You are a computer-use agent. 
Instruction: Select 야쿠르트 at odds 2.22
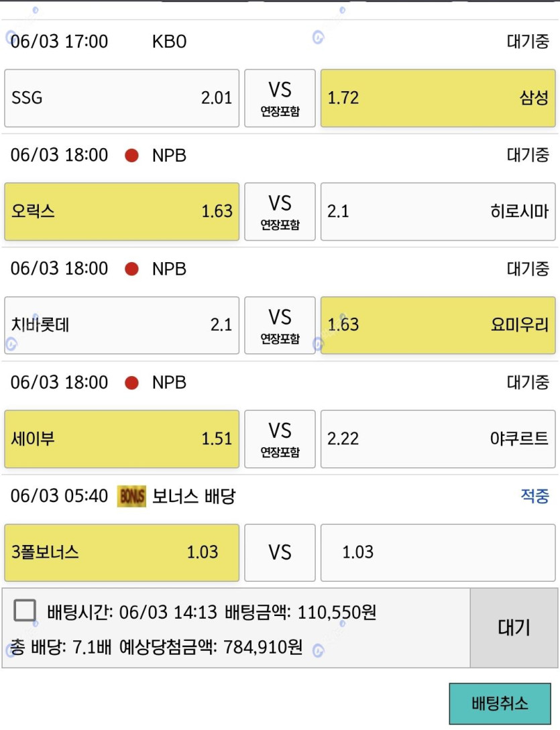[438, 439]
